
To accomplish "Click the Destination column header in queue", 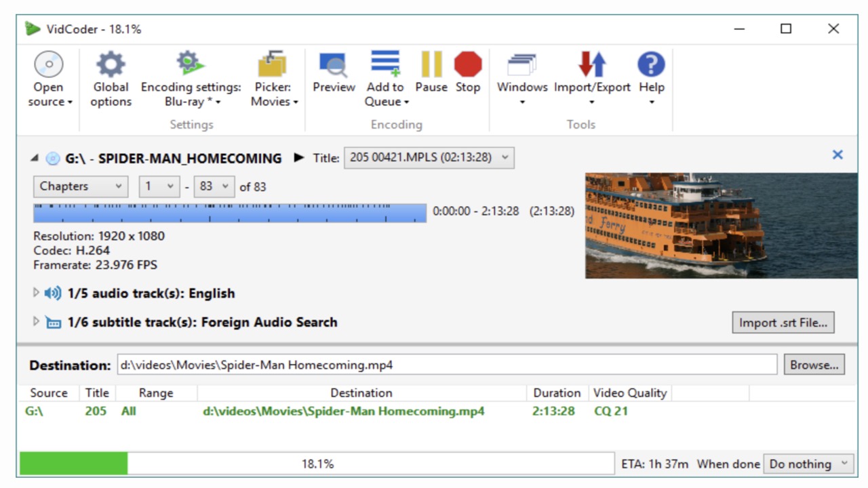I will click(x=361, y=393).
